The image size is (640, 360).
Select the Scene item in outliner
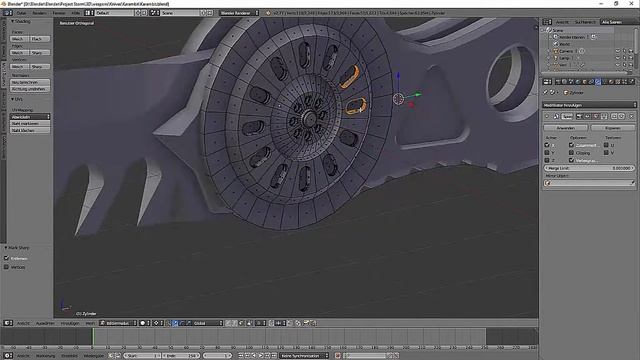tap(558, 30)
